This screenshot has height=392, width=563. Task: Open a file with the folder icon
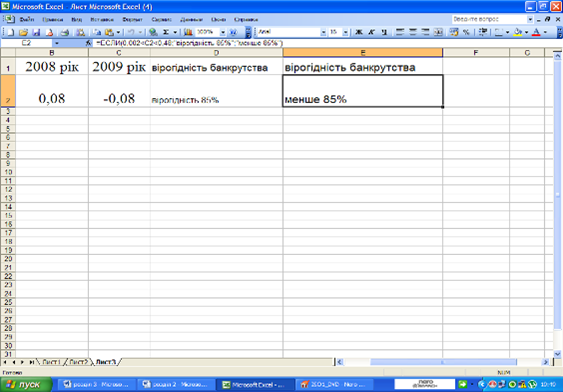(23, 32)
